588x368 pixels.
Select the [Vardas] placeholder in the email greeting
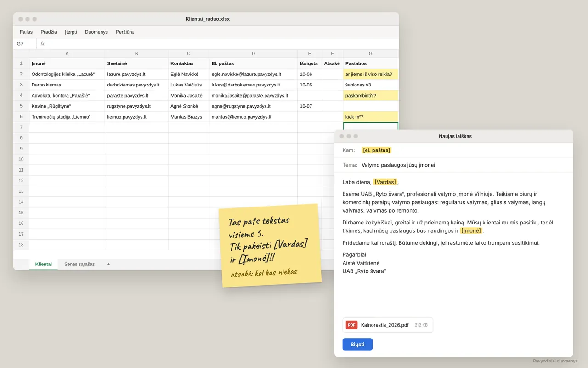tap(385, 182)
